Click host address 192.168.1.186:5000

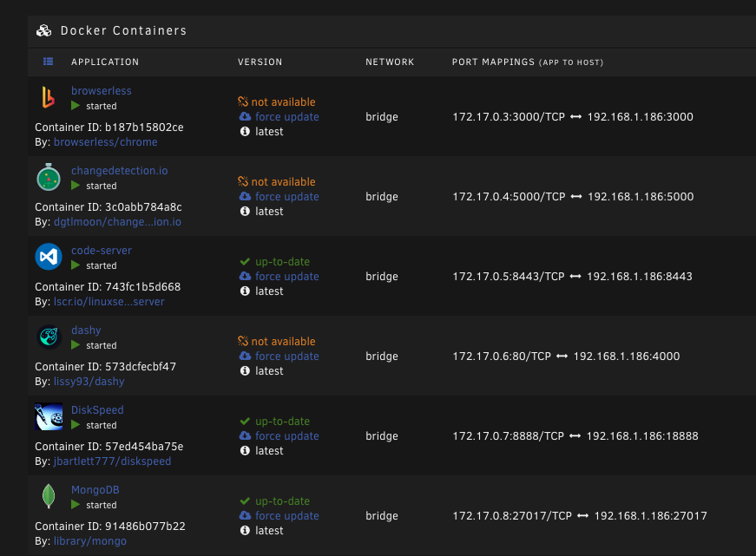coord(641,197)
